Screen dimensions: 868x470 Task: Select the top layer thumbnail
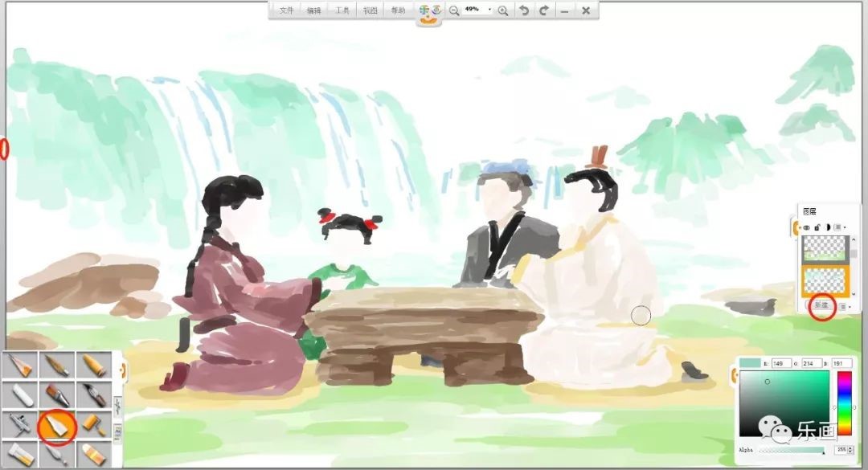[x=825, y=250]
